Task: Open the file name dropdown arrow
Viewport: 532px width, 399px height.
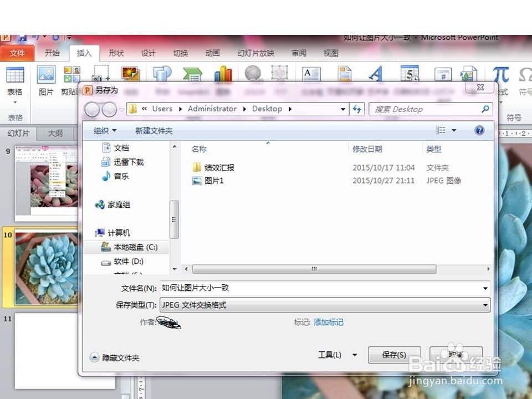Action: click(485, 288)
